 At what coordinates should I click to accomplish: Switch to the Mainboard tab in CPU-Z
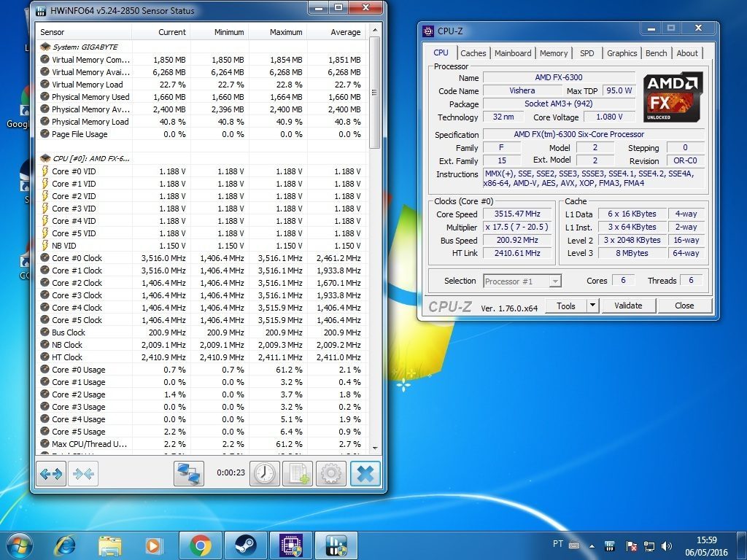point(513,53)
